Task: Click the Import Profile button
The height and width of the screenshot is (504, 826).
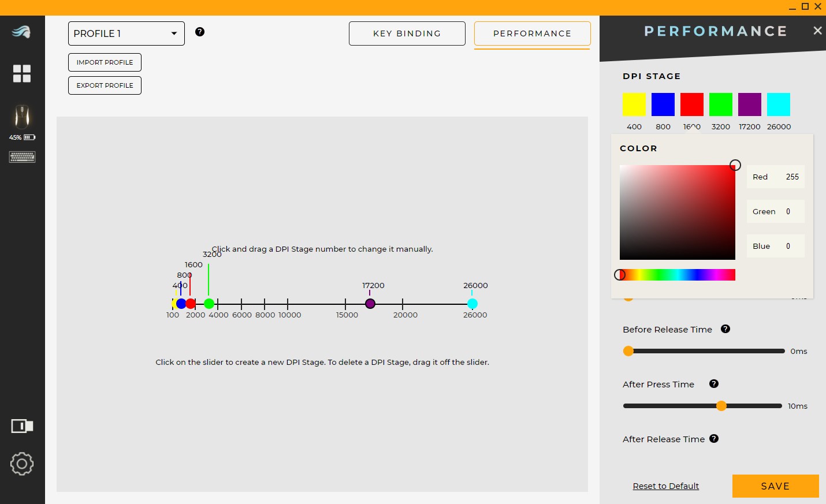Action: coord(105,62)
